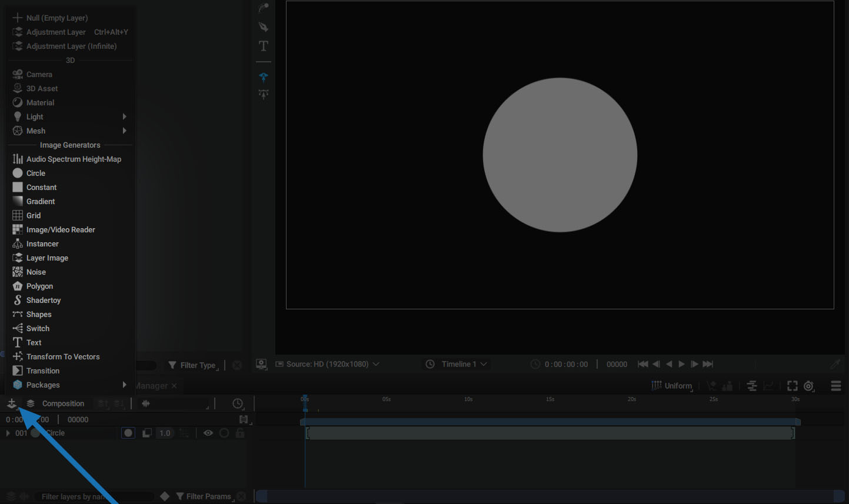The image size is (849, 504).
Task: Toggle visibility eye of Circle layer
Action: click(x=208, y=433)
